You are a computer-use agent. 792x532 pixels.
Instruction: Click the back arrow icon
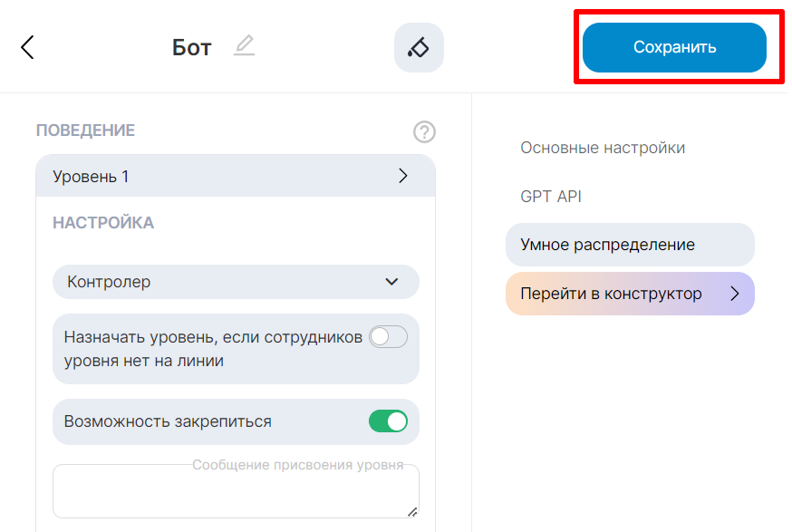pyautogui.click(x=27, y=47)
